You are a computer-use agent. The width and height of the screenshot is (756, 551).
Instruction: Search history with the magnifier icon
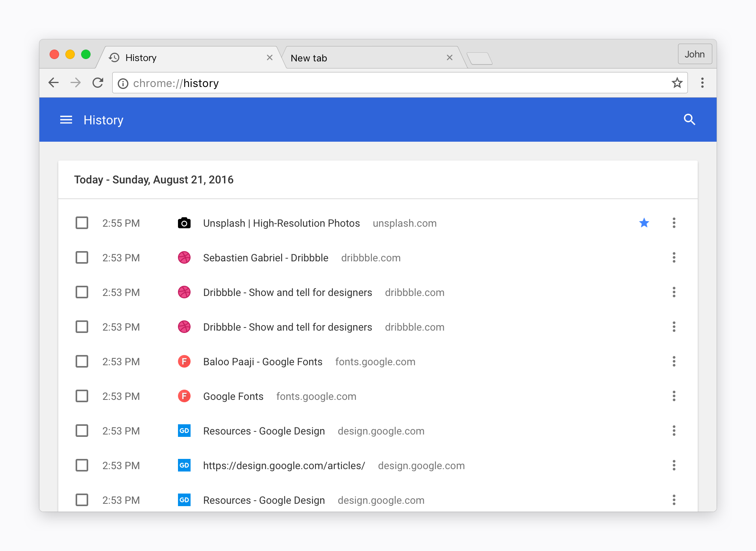tap(689, 120)
